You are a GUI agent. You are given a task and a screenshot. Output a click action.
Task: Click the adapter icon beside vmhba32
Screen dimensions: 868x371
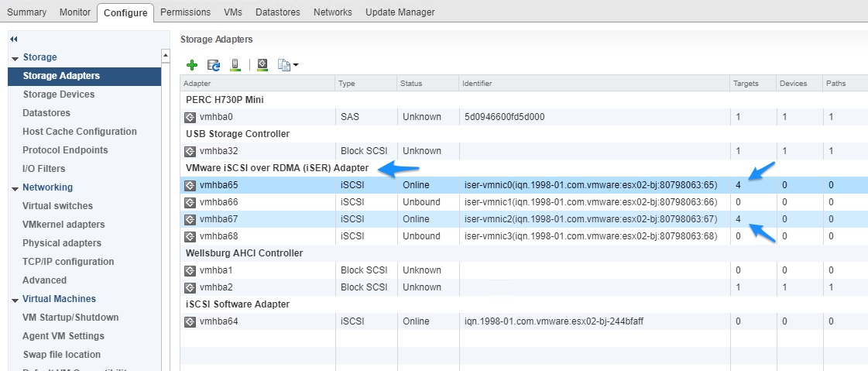pos(190,150)
